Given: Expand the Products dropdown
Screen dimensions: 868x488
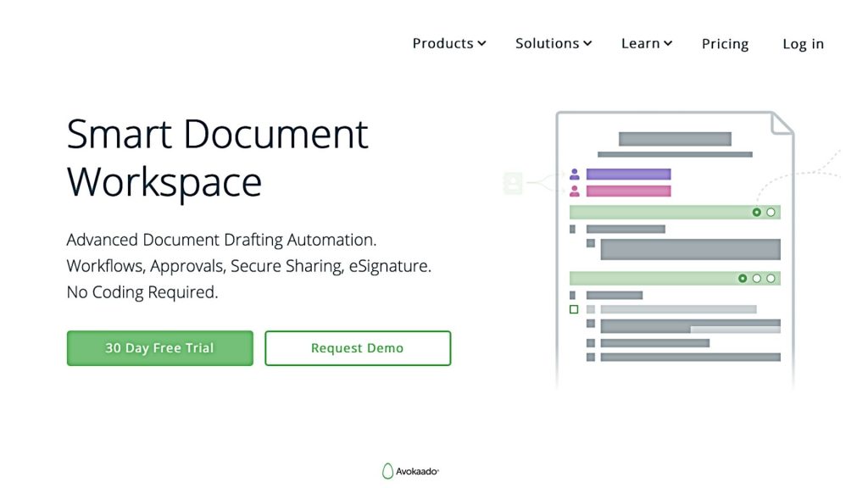Looking at the screenshot, I should (x=448, y=43).
